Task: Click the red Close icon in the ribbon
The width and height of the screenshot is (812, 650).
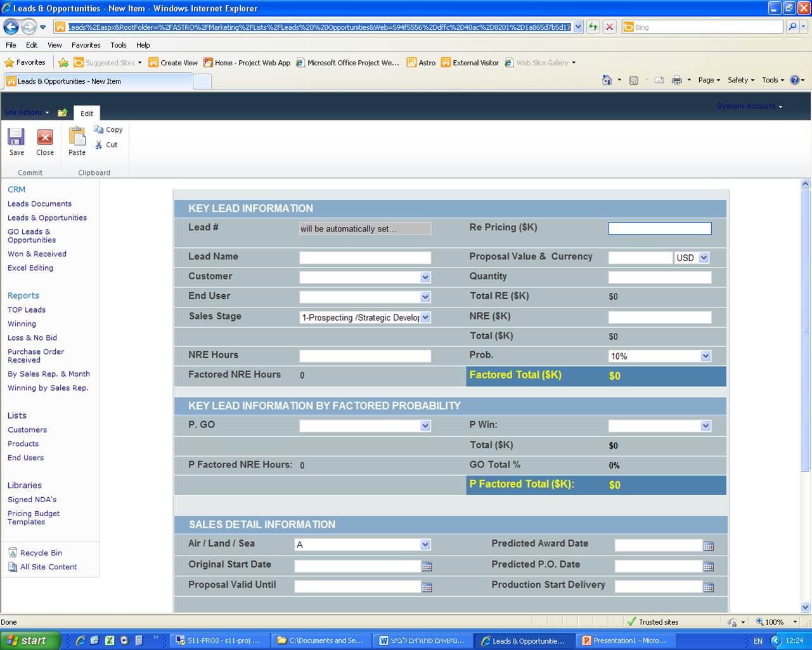Action: pos(45,137)
